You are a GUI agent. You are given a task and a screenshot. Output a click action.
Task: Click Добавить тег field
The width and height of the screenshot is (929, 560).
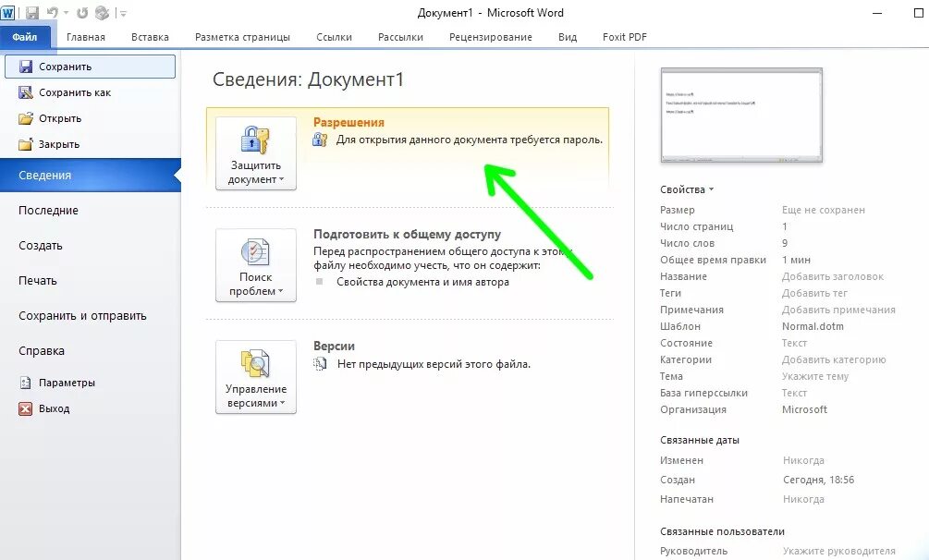(814, 293)
